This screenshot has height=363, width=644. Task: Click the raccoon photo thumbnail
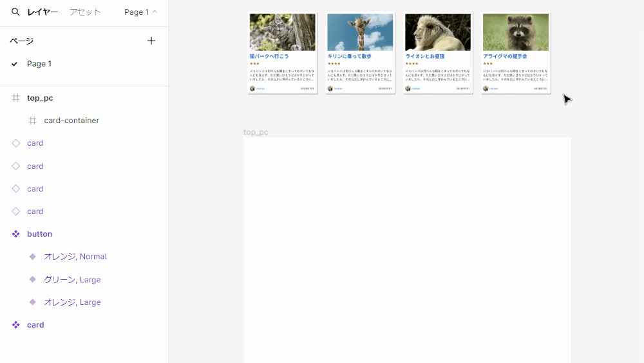(x=516, y=32)
